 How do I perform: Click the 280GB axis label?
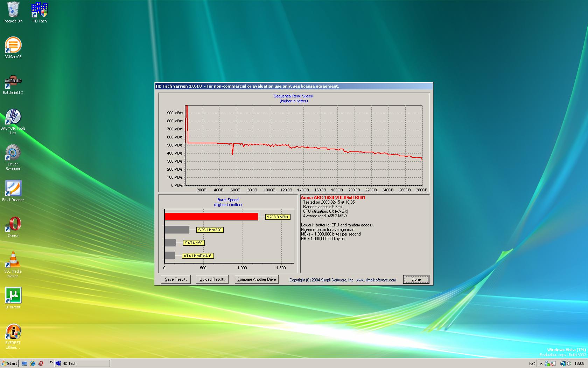(x=421, y=190)
